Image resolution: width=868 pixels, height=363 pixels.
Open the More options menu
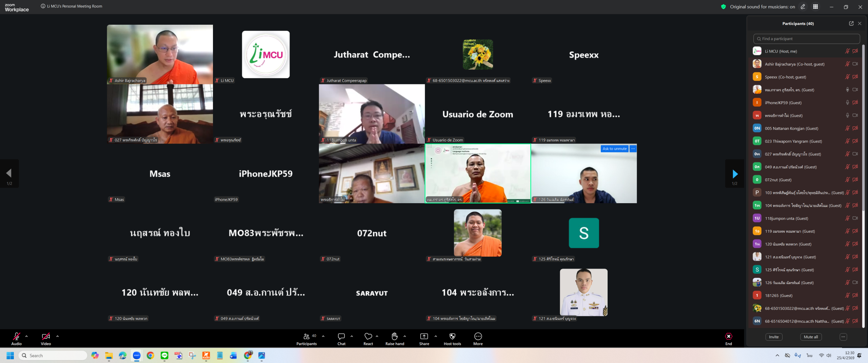pyautogui.click(x=478, y=338)
